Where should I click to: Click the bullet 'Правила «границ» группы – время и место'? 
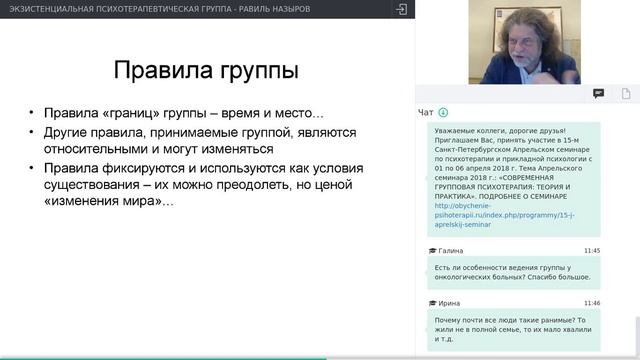(x=184, y=113)
